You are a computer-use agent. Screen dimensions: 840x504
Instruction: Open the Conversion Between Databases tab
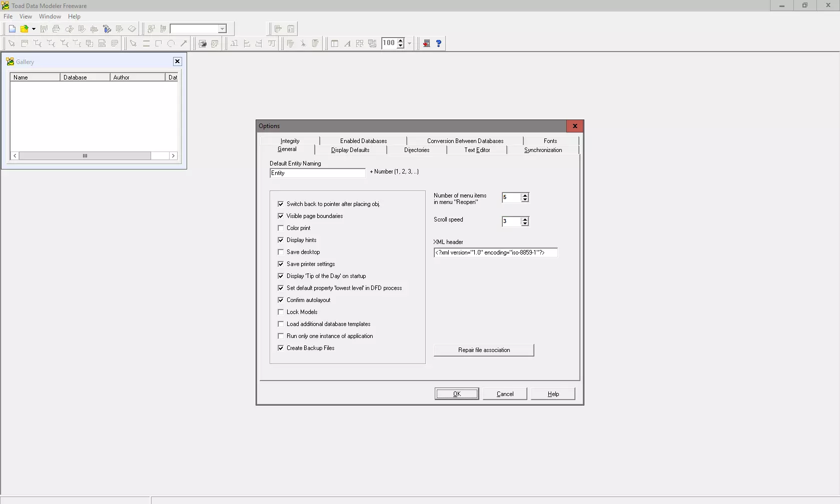(465, 141)
